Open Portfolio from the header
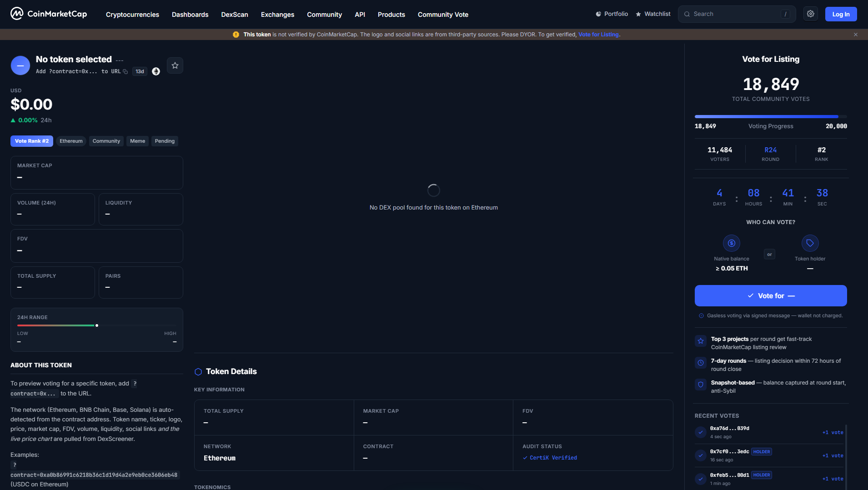The image size is (868, 490). [612, 14]
